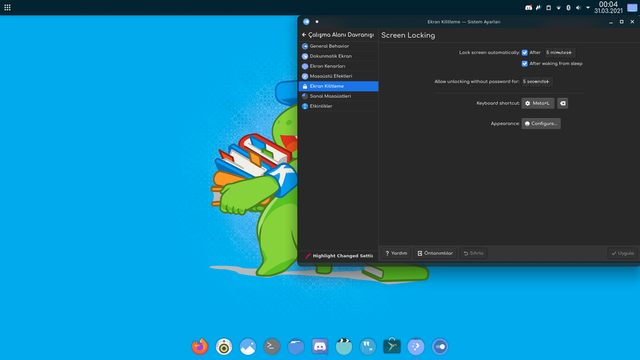Select Etkinlikler in the sidebar

click(x=338, y=106)
